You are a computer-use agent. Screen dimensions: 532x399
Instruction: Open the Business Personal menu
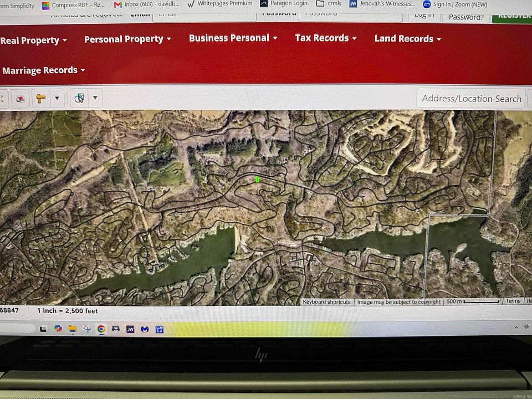[233, 38]
